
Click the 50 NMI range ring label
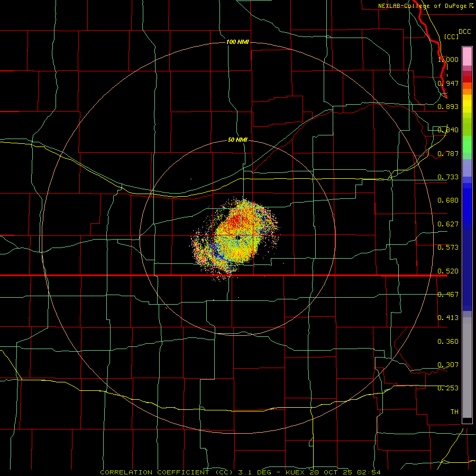pos(237,140)
